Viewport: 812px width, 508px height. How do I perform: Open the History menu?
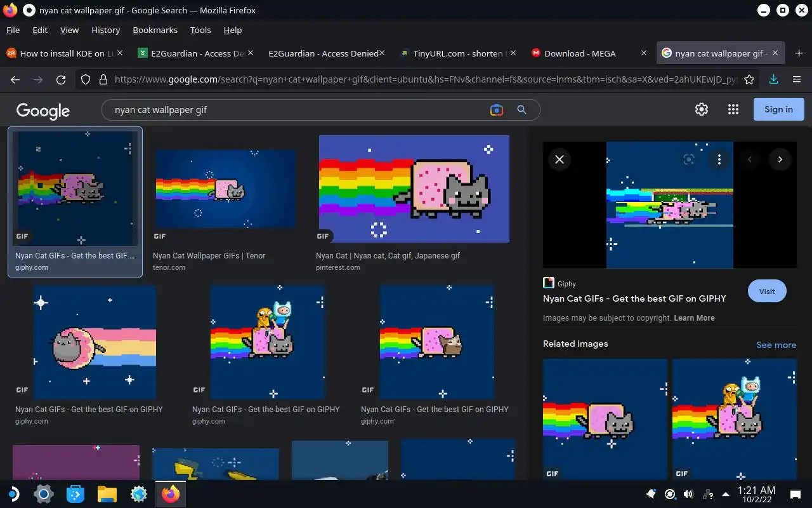coord(105,30)
